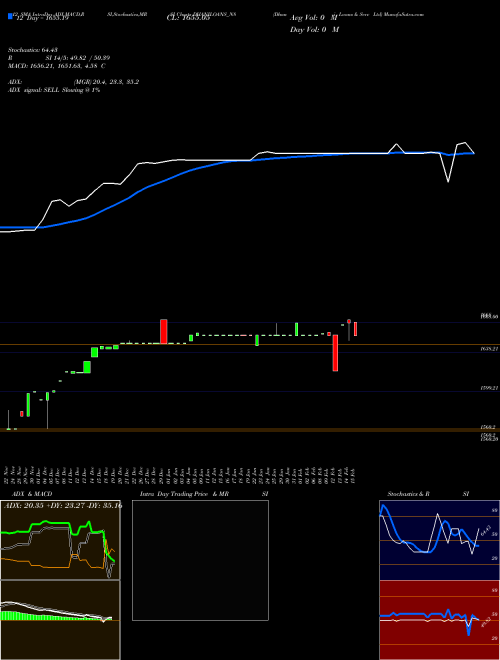Select the 'Stochastics: 64.48' reading

point(32,50)
